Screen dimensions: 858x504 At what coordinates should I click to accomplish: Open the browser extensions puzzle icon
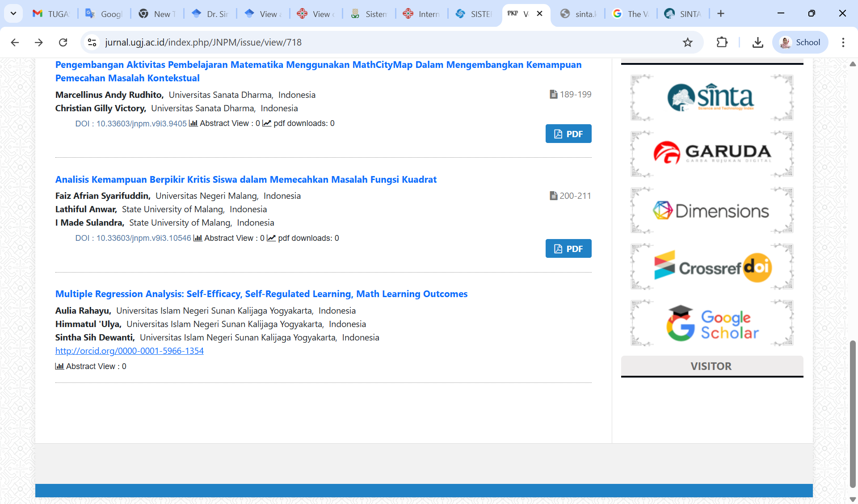pos(722,42)
